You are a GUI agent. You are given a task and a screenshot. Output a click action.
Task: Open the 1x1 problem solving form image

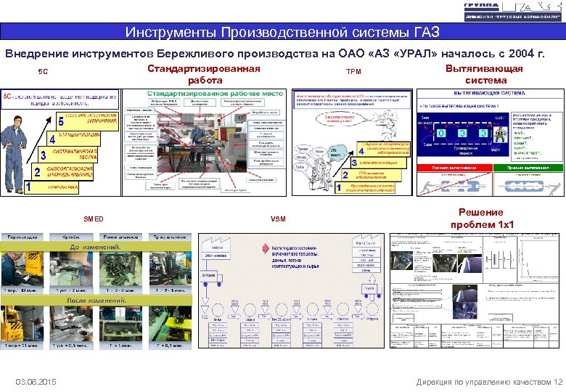475,290
